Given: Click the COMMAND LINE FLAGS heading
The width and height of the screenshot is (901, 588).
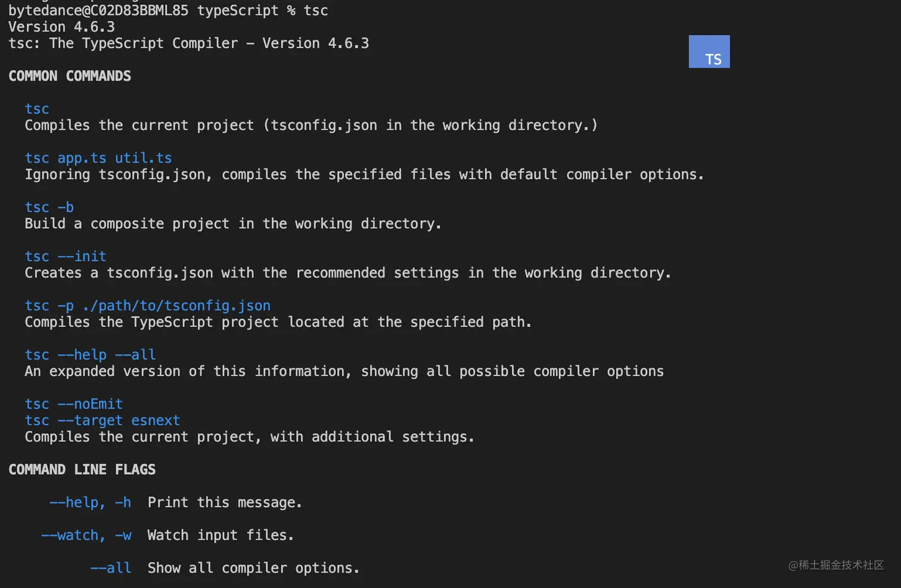Looking at the screenshot, I should 82,469.
